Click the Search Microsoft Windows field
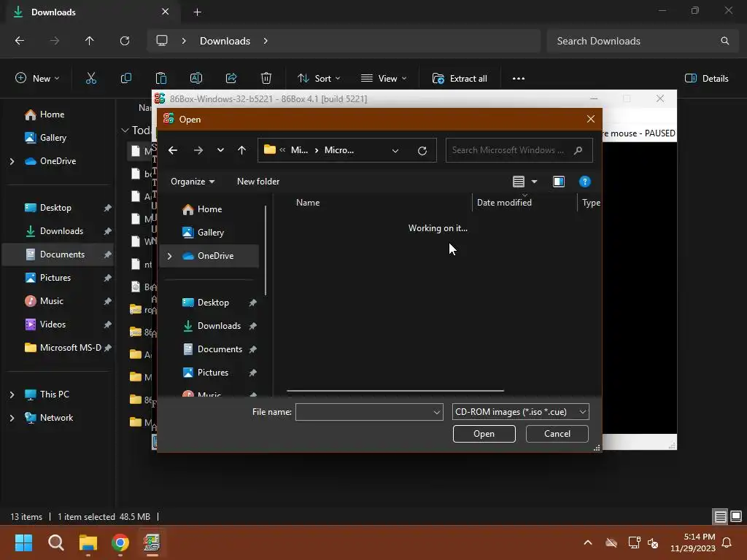The height and width of the screenshot is (560, 747). (519, 150)
